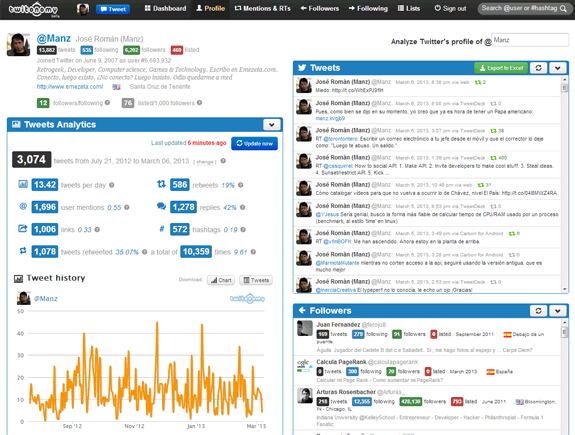
Task: Click Arturas Rosenbacher's avatar thumbnail
Action: coord(305,396)
